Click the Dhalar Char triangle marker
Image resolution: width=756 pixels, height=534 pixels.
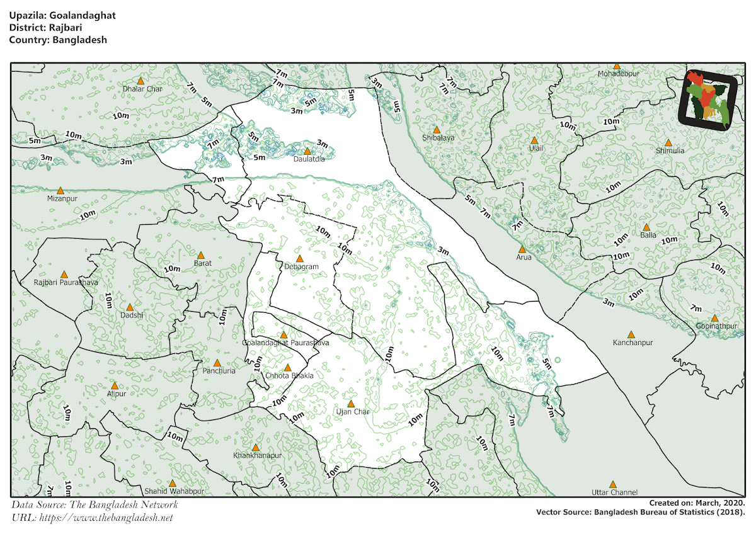coord(141,81)
